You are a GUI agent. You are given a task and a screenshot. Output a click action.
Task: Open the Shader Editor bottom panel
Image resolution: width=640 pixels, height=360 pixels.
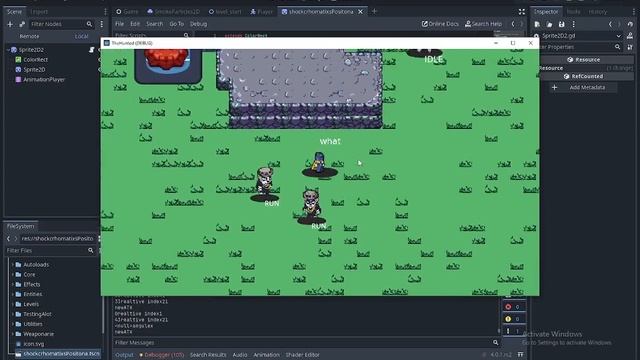coord(302,355)
